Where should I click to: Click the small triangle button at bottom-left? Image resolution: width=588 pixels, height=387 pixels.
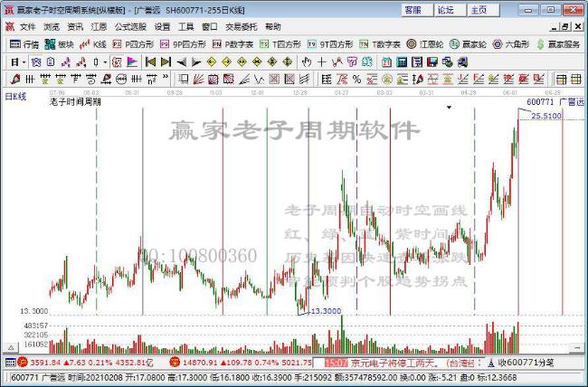click(11, 348)
